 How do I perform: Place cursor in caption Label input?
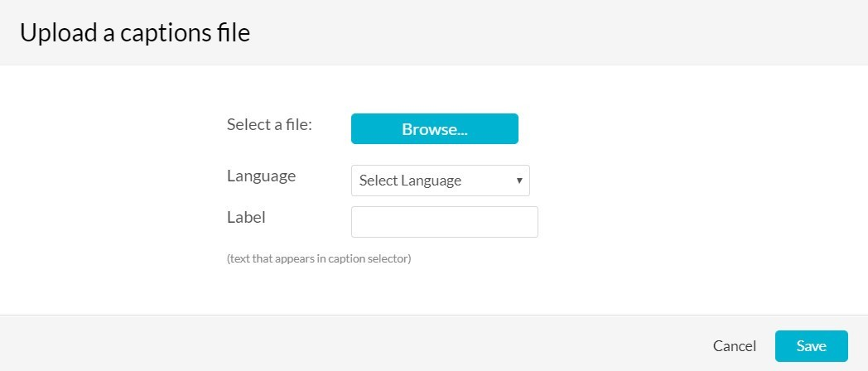pos(445,222)
